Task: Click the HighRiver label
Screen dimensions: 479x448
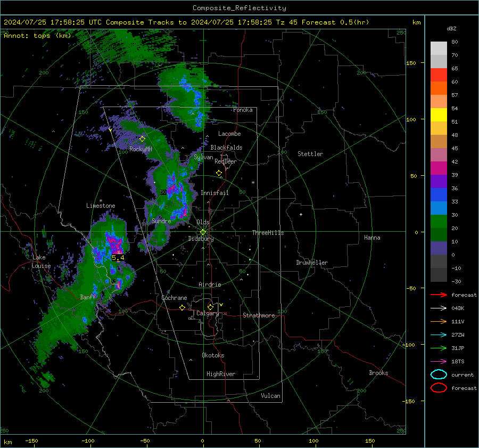Action: coord(221,374)
